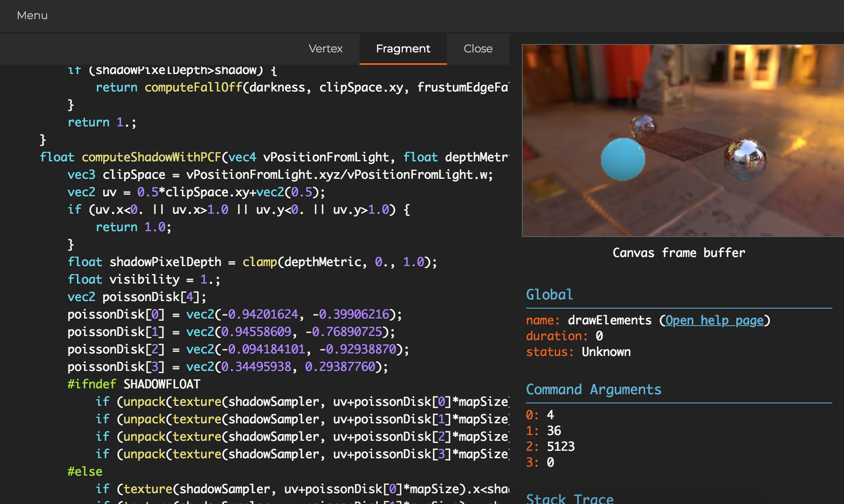Click the Stack Trace section heading

pos(570,498)
